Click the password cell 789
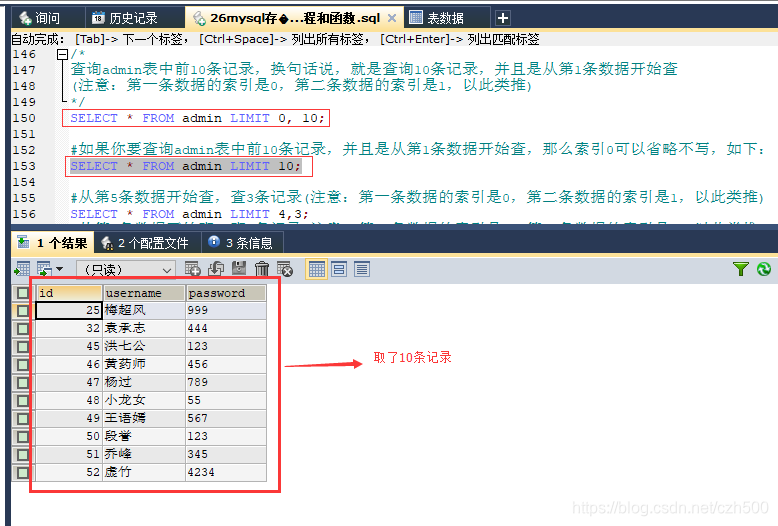This screenshot has height=526, width=778. [226, 383]
